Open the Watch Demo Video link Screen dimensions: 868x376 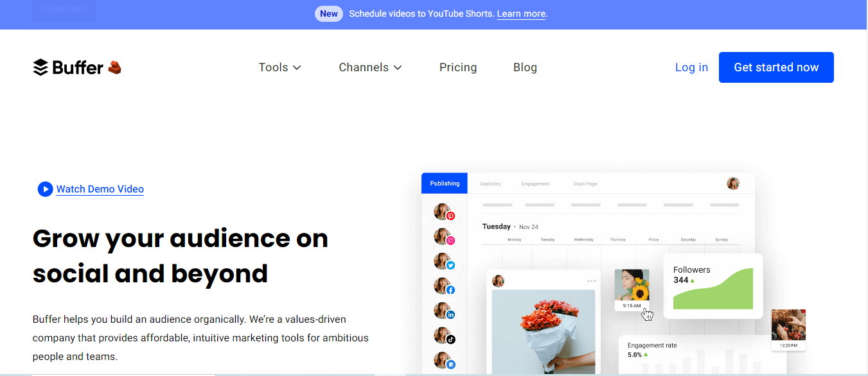coord(100,189)
